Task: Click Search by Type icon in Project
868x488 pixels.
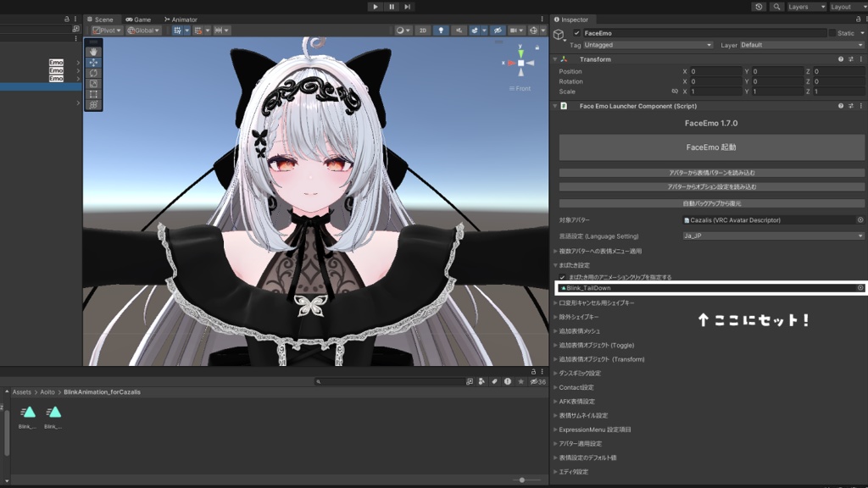Action: point(481,381)
